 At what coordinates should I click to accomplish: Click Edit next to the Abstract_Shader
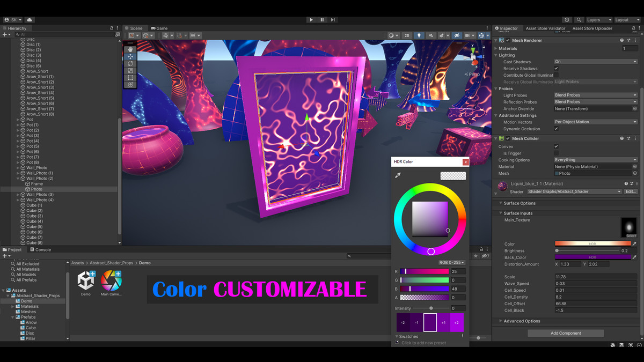coord(631,191)
